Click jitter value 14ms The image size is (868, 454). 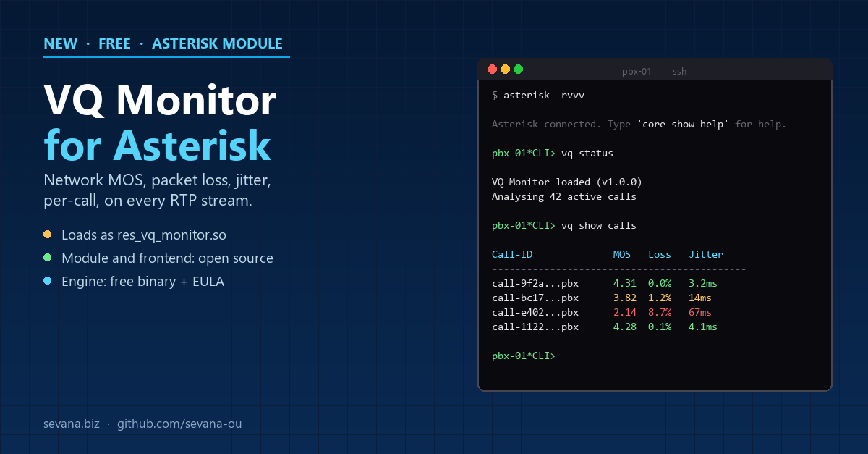tap(700, 298)
